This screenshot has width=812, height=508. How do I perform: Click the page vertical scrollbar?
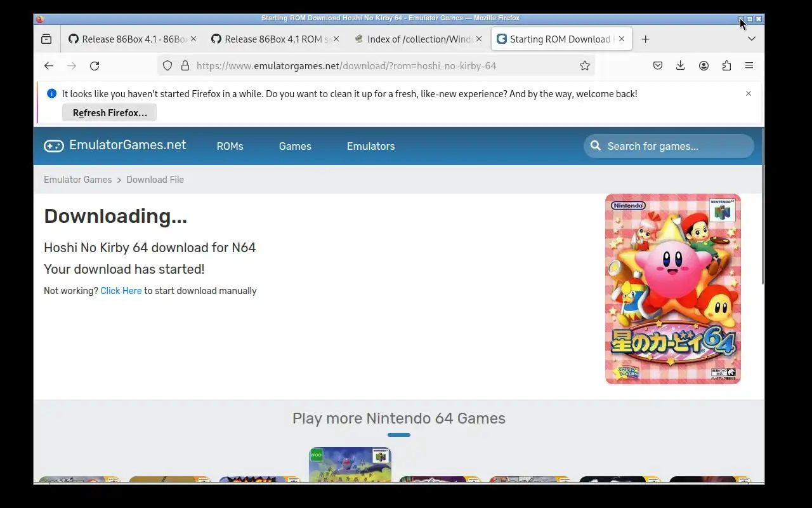(762, 206)
